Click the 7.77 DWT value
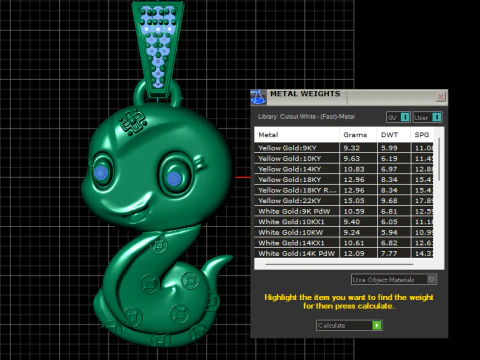Screen dimensions: 480x360 [389, 254]
